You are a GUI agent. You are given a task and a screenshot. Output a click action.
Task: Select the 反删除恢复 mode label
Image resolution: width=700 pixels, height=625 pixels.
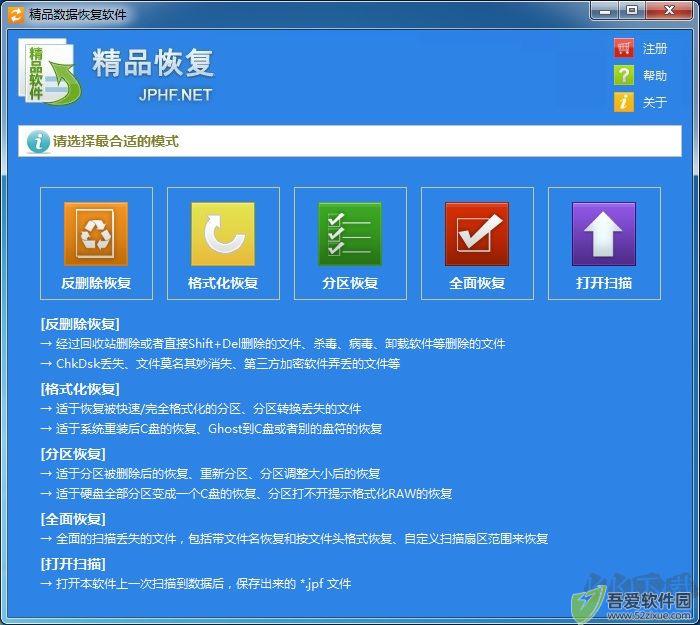(96, 283)
